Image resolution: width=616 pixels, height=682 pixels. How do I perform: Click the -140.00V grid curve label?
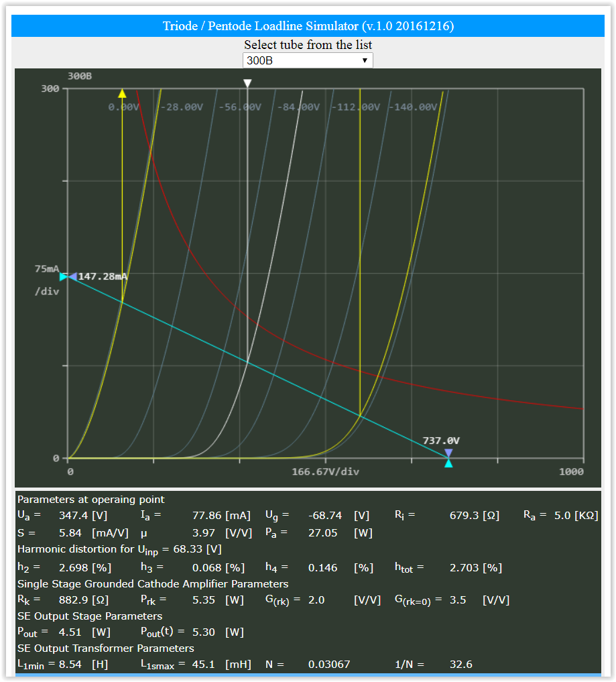[x=413, y=107]
